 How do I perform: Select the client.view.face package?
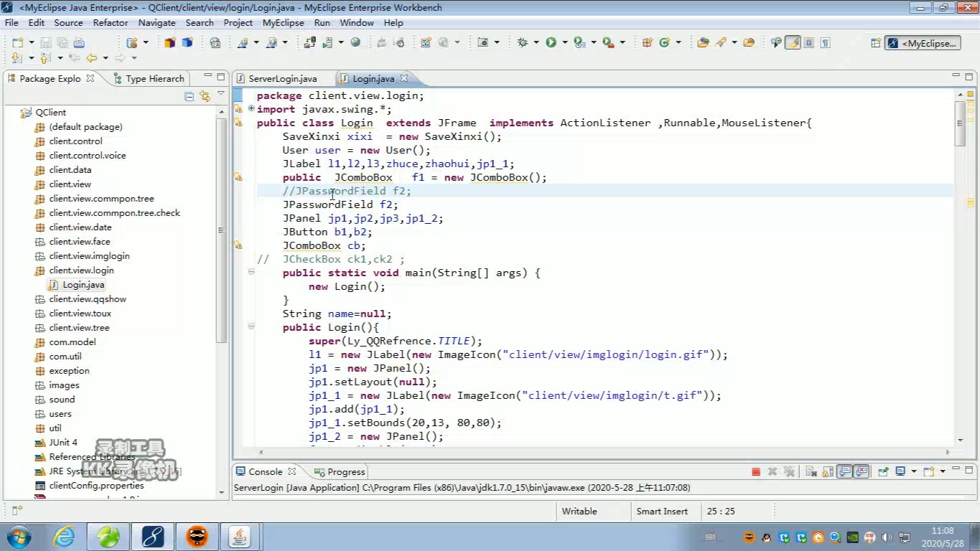point(80,242)
